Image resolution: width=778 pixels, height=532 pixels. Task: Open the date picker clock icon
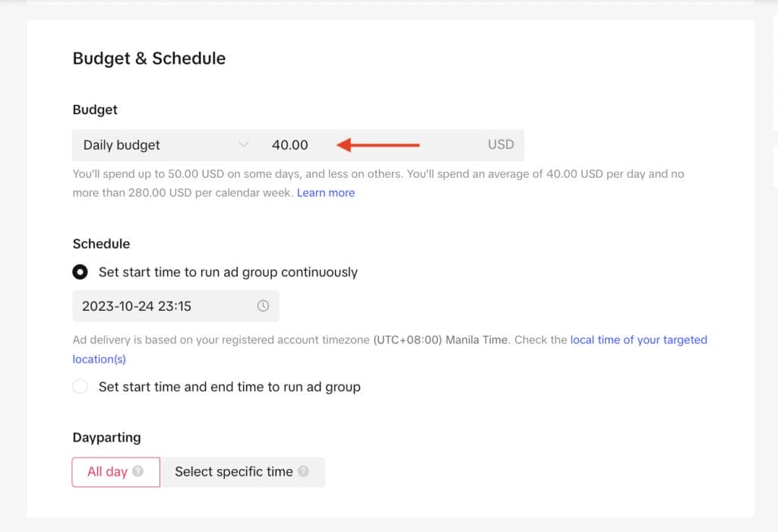tap(262, 306)
